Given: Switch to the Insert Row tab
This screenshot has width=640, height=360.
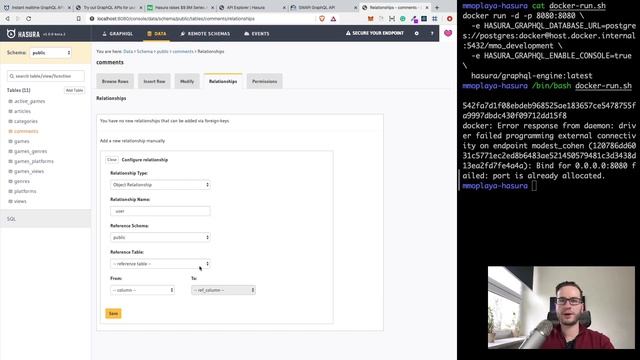Looking at the screenshot, I should pos(154,81).
